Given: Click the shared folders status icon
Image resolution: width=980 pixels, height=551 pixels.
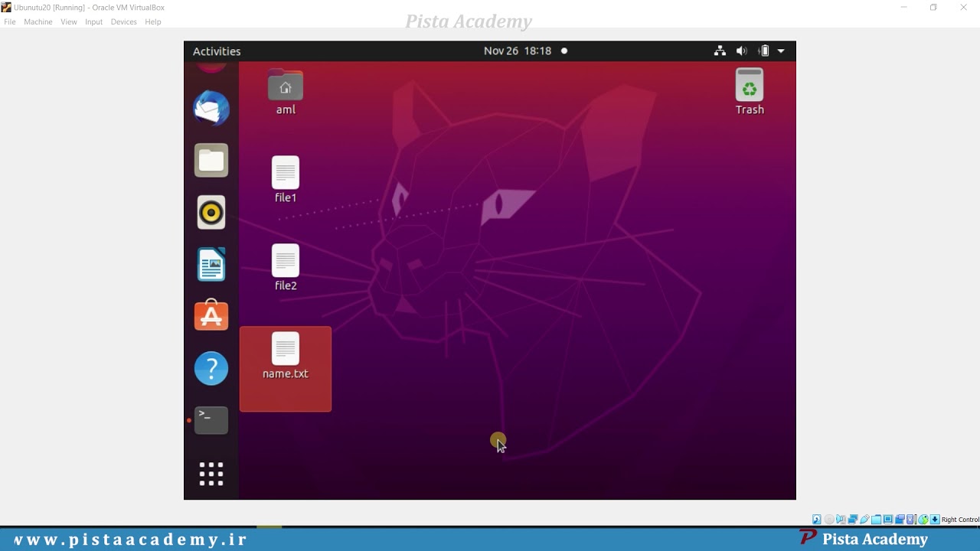Looking at the screenshot, I should click(x=876, y=520).
